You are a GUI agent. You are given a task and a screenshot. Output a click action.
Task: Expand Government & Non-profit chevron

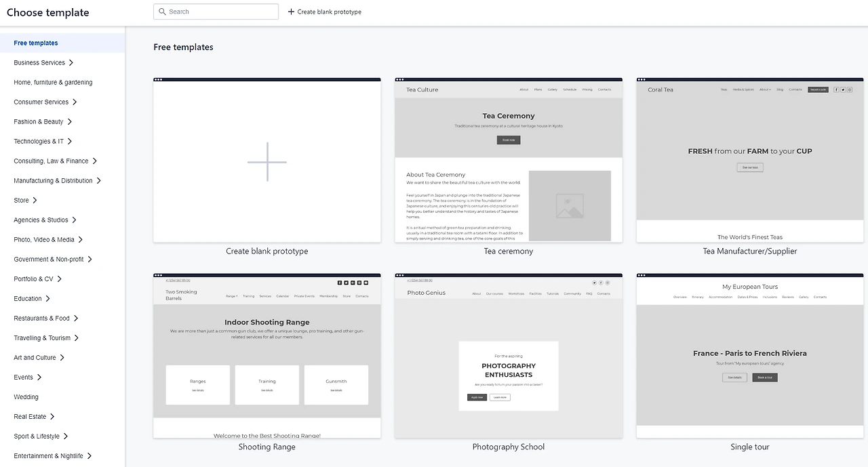click(90, 259)
